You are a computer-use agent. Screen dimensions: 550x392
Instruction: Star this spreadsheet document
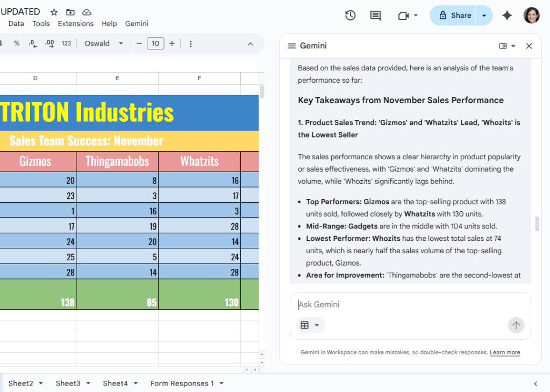[x=54, y=12]
